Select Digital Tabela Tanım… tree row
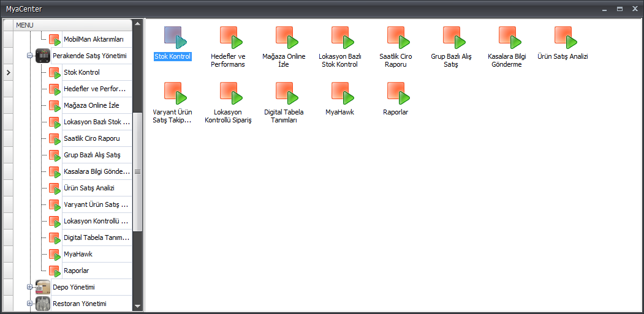This screenshot has height=314, width=644. click(97, 237)
